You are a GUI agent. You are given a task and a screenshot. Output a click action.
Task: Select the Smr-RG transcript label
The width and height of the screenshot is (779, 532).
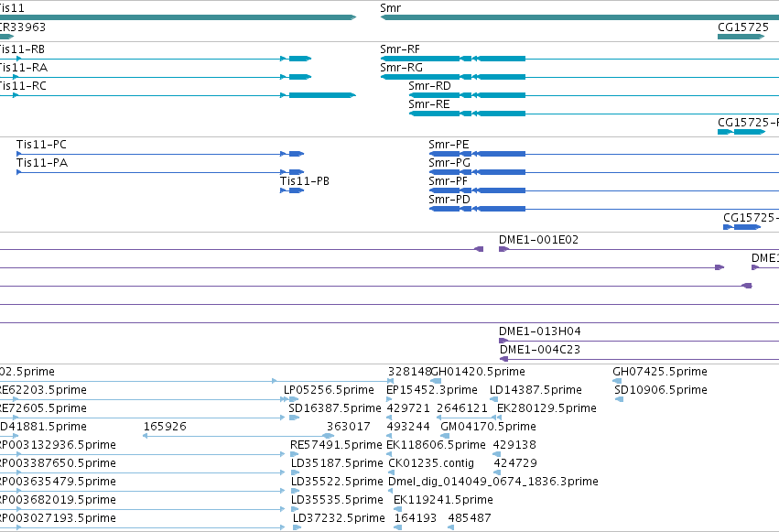pos(402,68)
